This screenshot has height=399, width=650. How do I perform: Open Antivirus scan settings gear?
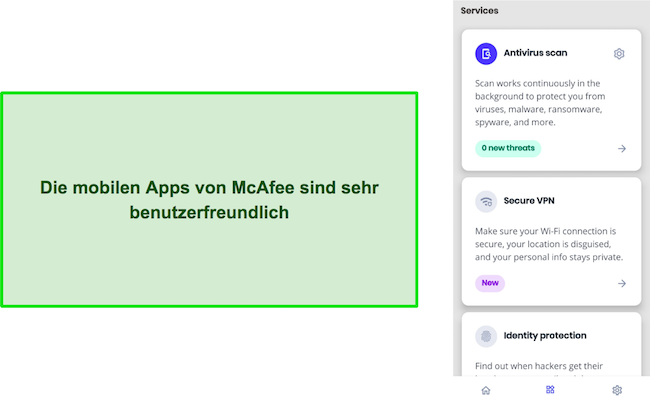[619, 54]
